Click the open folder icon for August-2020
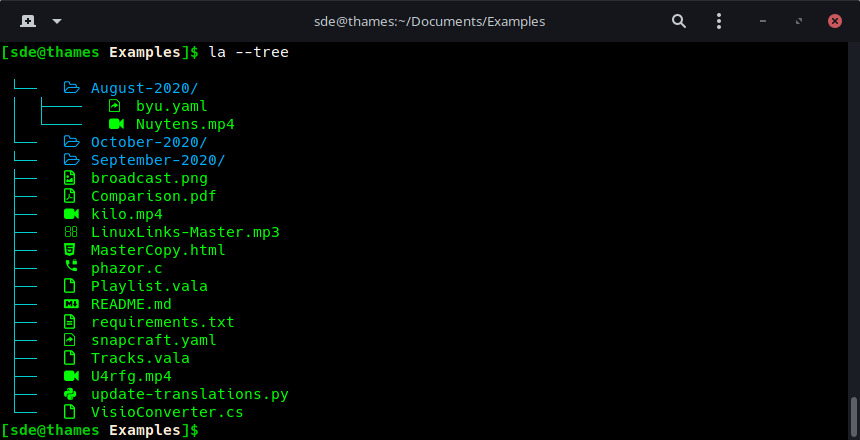860x440 pixels. pos(70,88)
